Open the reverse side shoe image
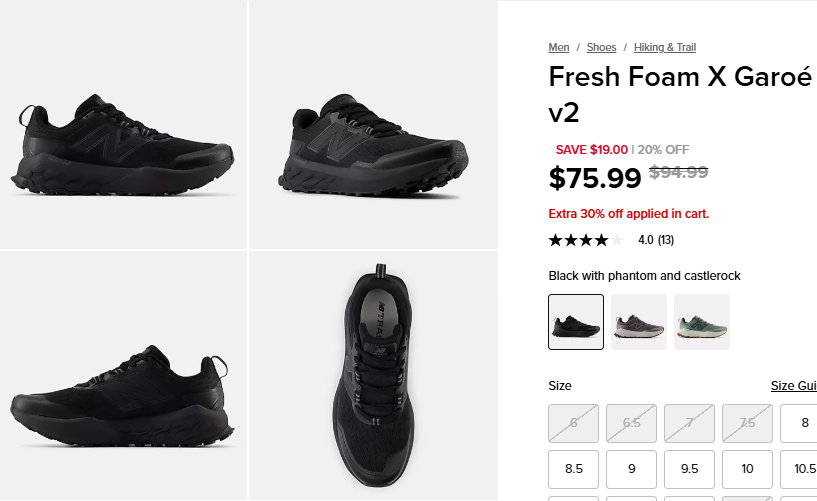817x501 pixels. pos(123,375)
